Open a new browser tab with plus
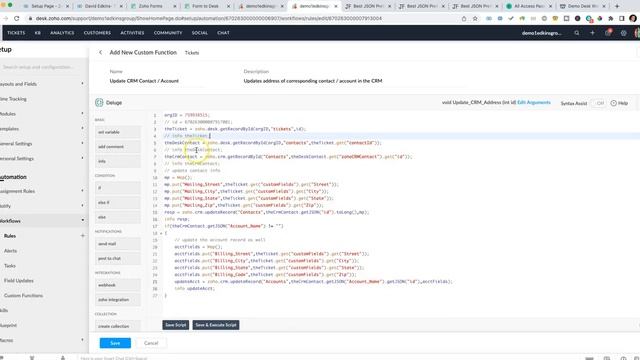This screenshot has width=640, height=360. pos(617,6)
